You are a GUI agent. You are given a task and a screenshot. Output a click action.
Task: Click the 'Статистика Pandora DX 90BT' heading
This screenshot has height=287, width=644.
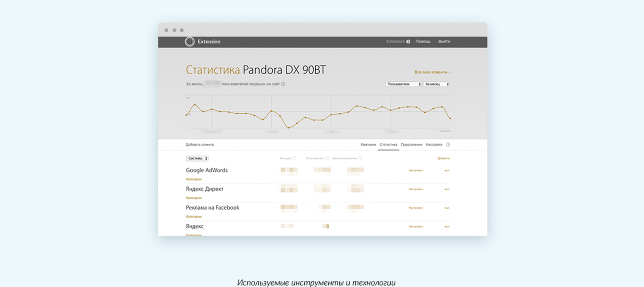[x=256, y=70]
